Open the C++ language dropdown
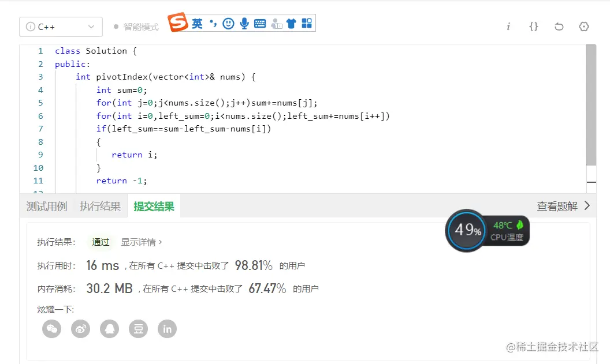This screenshot has height=364, width=610. pos(61,27)
